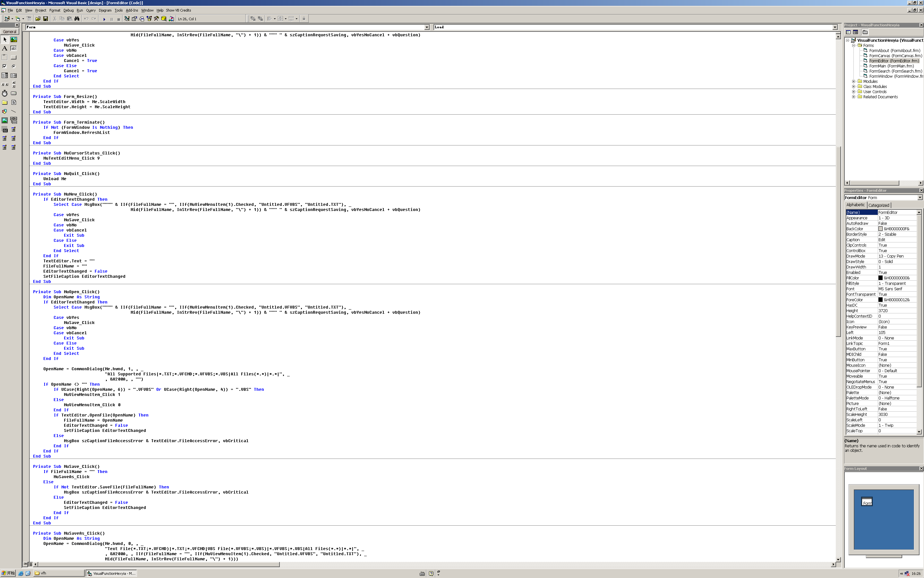Collapse the Forms folder in the project tree
Viewport: 924px width, 578px height.
(854, 46)
